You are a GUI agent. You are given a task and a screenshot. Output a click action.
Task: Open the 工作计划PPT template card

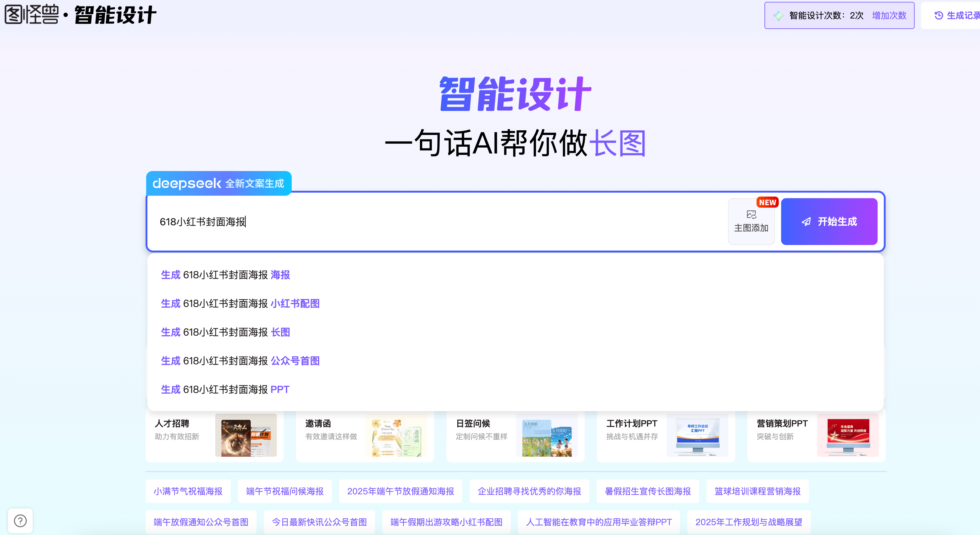click(x=665, y=435)
